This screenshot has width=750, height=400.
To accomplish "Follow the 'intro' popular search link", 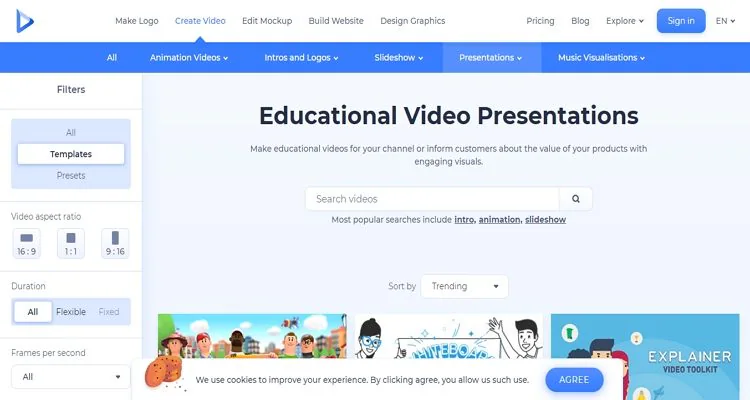I will pyautogui.click(x=464, y=220).
